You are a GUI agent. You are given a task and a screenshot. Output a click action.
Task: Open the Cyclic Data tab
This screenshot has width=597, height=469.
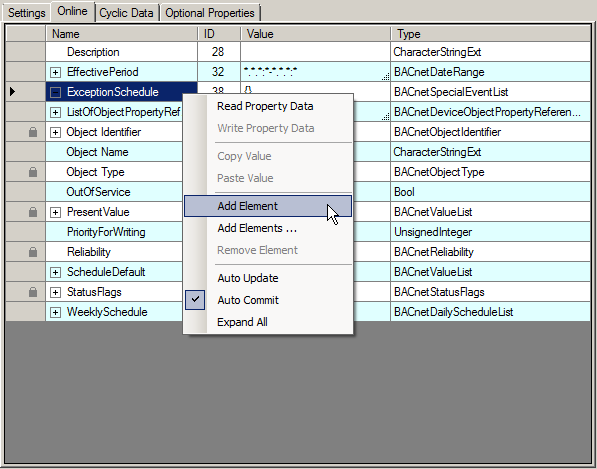click(x=126, y=13)
